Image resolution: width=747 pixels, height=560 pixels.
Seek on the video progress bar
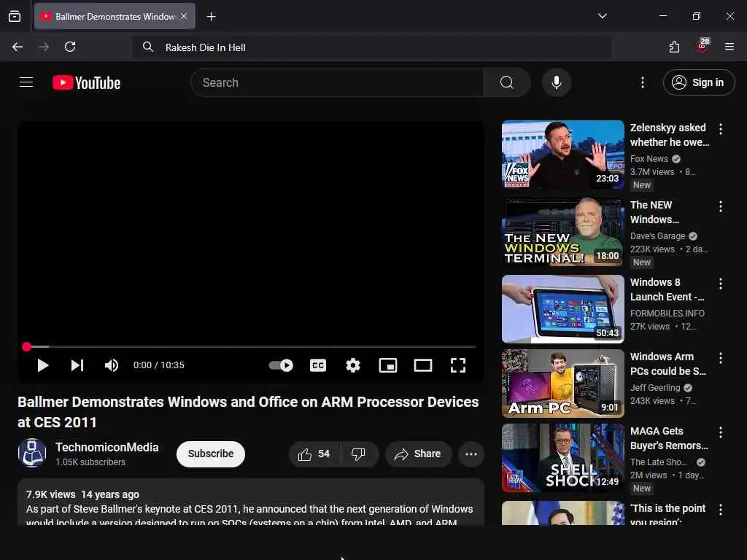251,346
